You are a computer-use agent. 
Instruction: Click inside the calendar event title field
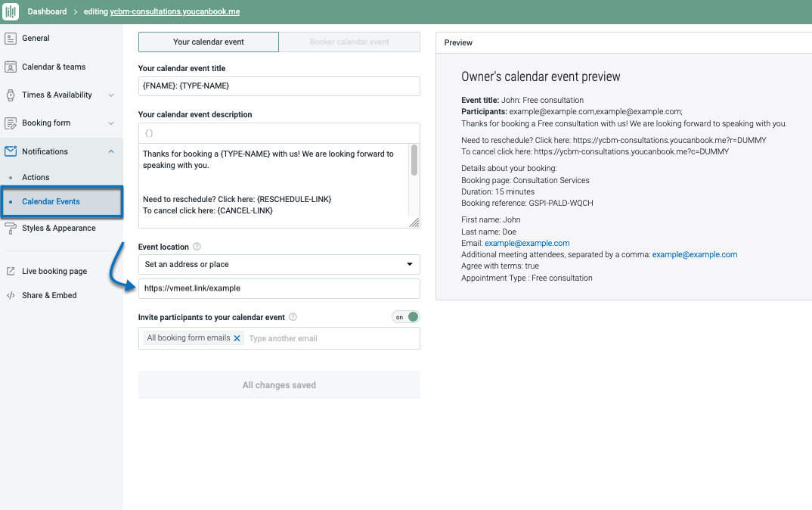[278, 86]
